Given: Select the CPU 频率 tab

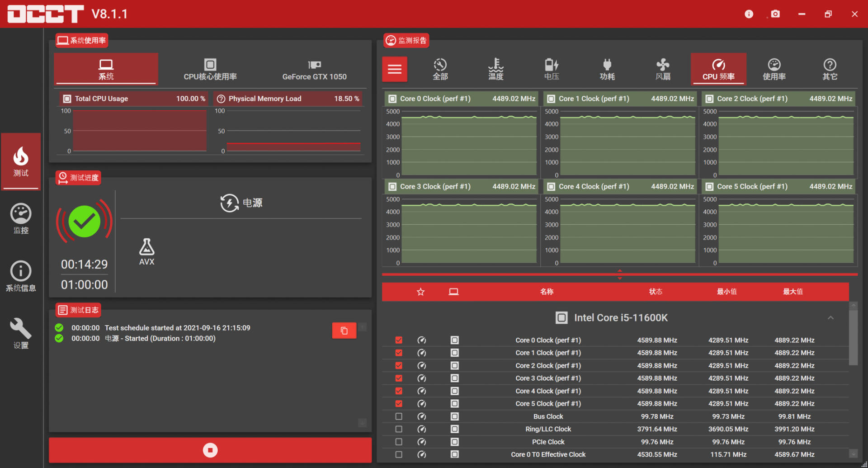Looking at the screenshot, I should [x=718, y=69].
